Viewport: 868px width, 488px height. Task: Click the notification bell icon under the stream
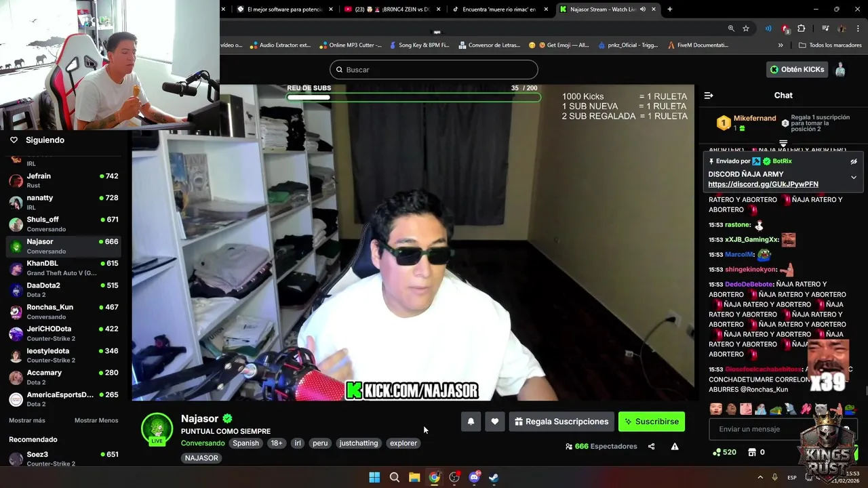[x=471, y=422]
